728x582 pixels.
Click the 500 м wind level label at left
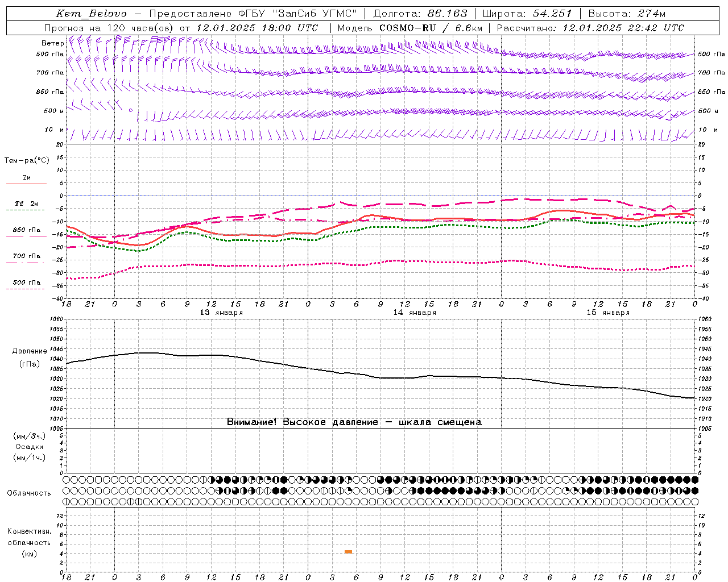(x=54, y=111)
